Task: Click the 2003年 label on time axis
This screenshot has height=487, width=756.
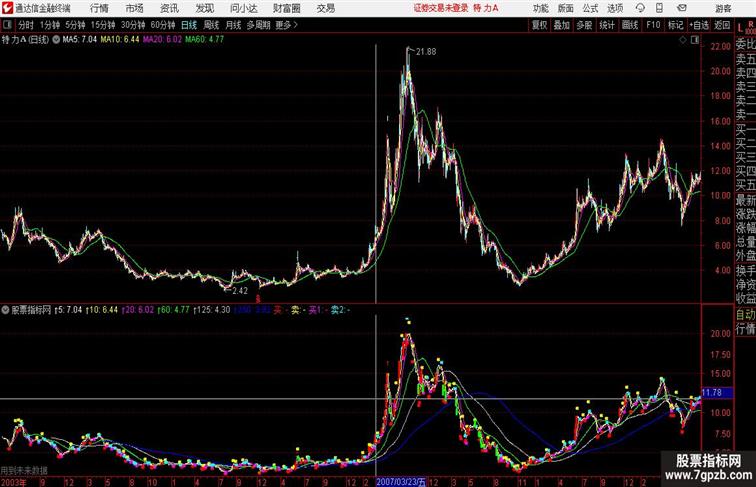Action: [14, 482]
